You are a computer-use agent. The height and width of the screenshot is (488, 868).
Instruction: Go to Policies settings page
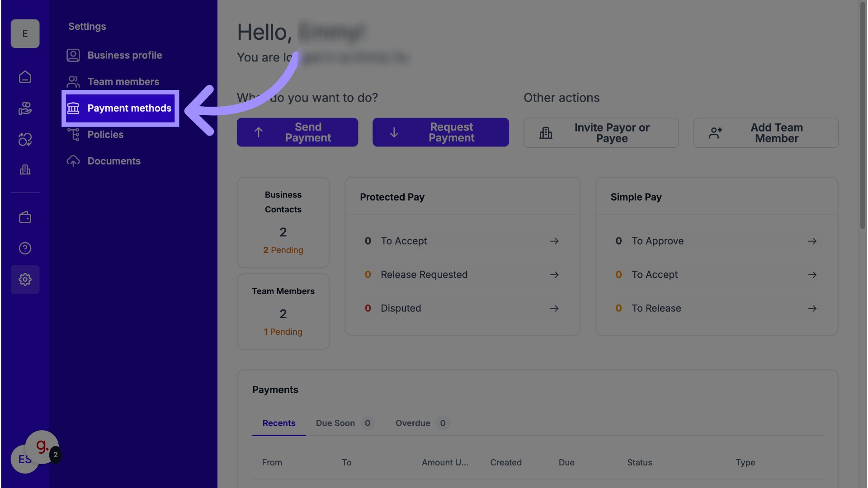click(x=105, y=135)
